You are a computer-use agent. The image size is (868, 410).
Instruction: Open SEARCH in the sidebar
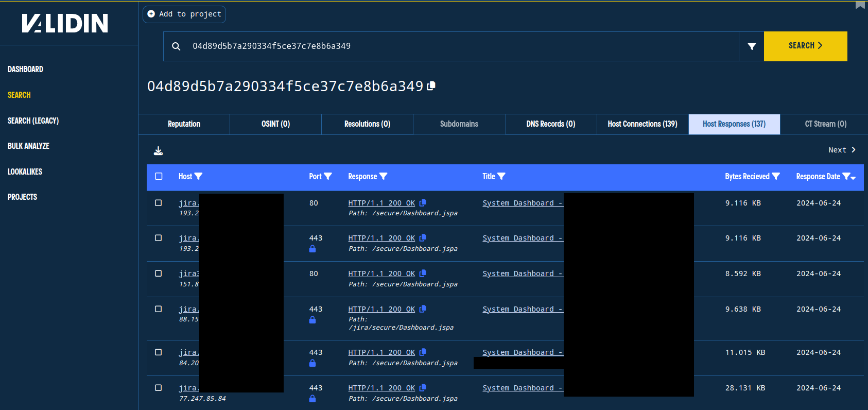[19, 95]
